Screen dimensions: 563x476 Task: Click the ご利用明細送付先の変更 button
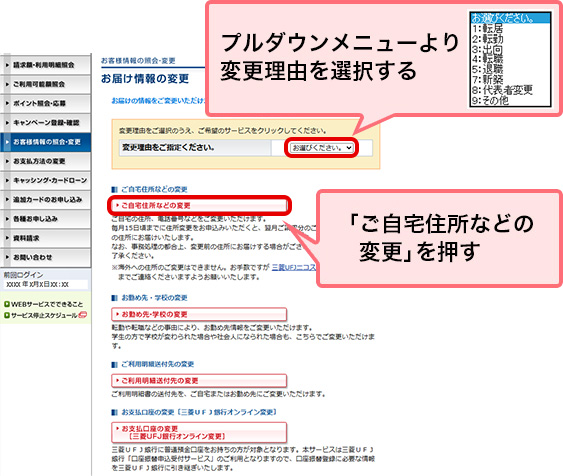click(199, 381)
